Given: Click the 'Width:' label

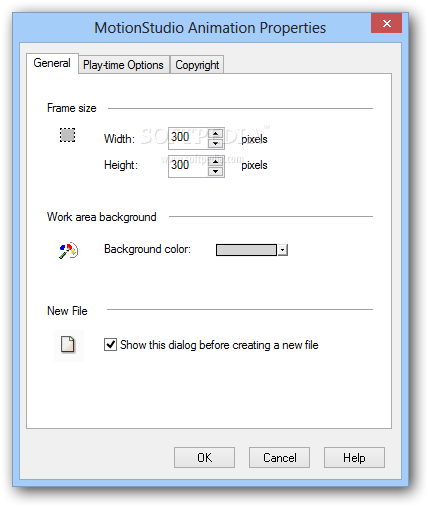Looking at the screenshot, I should click(119, 139).
